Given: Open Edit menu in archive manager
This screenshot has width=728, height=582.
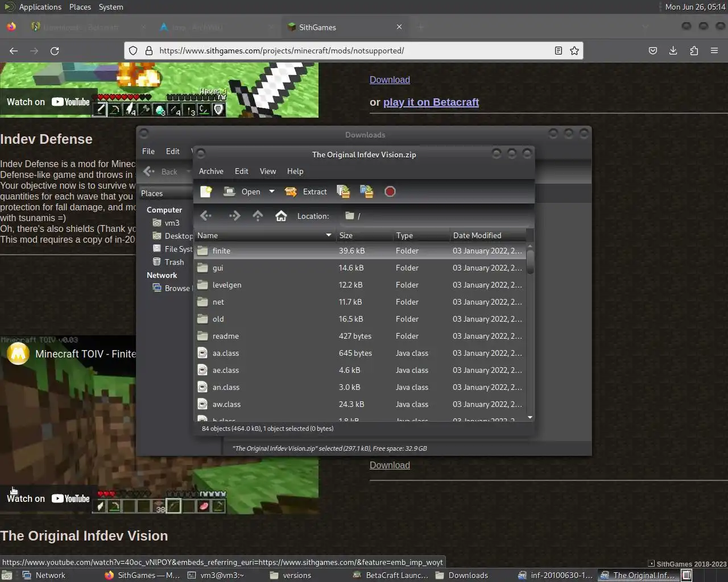Looking at the screenshot, I should tap(242, 171).
